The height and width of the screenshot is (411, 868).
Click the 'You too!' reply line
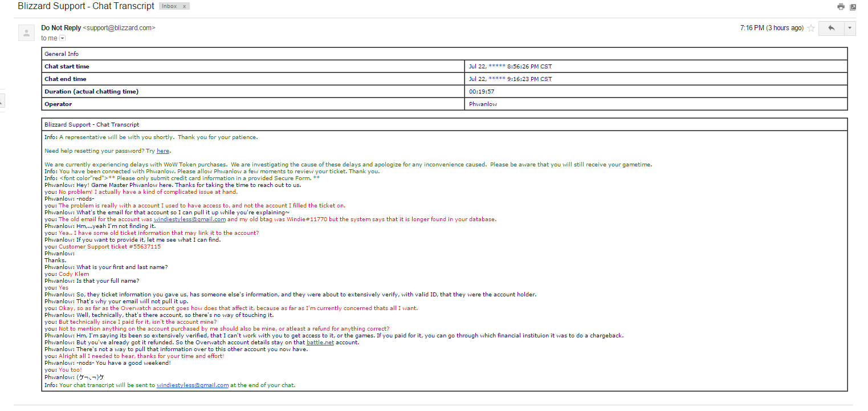click(63, 370)
